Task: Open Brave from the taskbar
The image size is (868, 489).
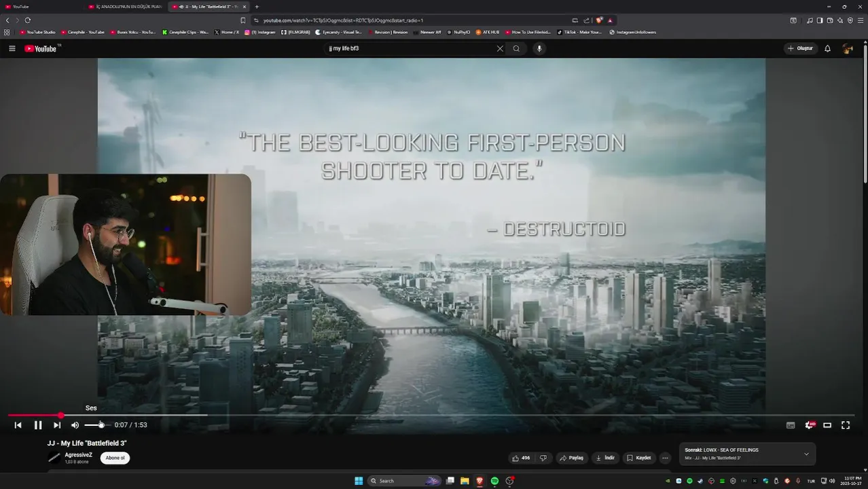Action: point(480,481)
